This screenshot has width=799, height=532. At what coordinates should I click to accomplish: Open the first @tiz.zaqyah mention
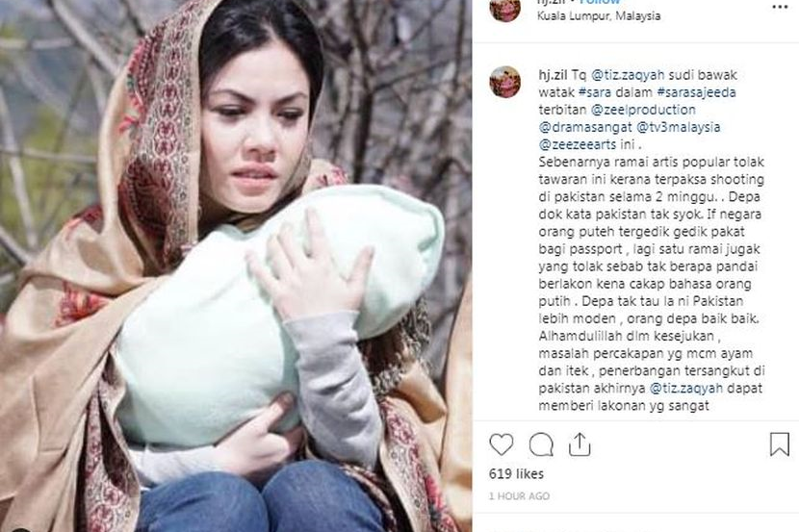click(628, 75)
